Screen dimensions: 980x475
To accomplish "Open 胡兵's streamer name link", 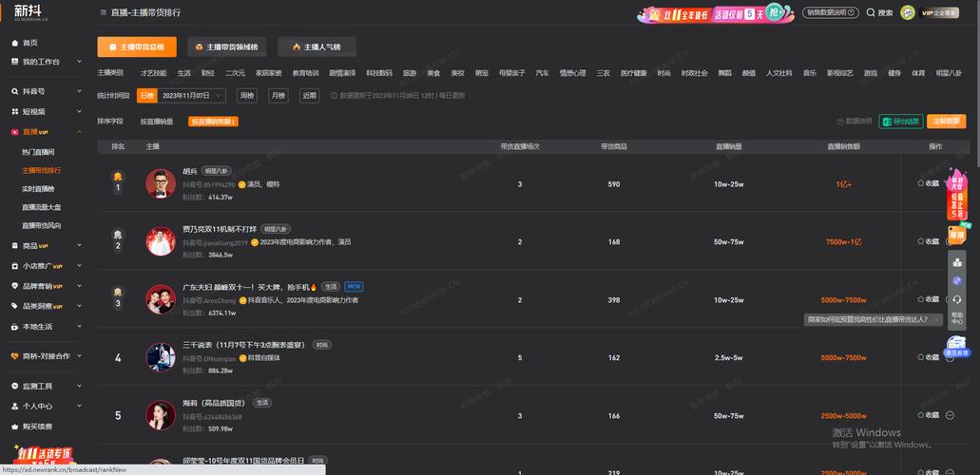I will click(x=190, y=171).
